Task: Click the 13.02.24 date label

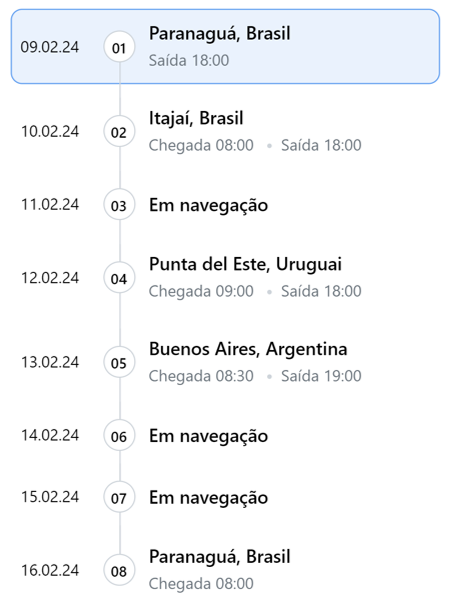Action: pyautogui.click(x=50, y=362)
